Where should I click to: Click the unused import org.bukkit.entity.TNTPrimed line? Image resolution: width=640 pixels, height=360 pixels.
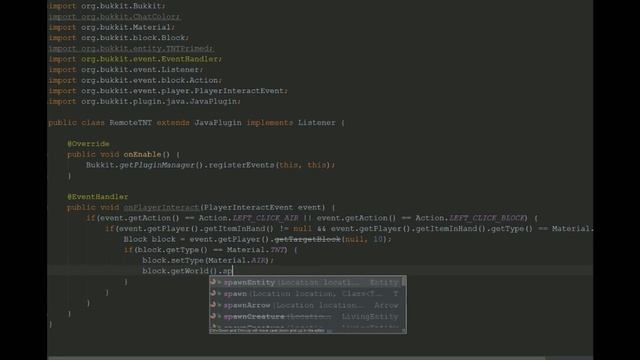[131, 49]
